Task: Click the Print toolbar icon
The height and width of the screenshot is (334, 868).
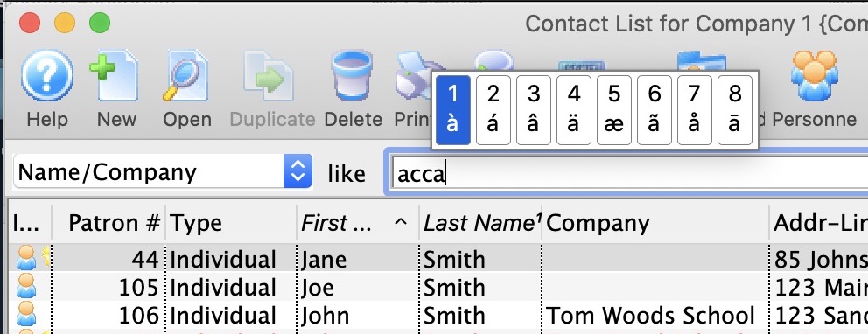Action: pyautogui.click(x=412, y=76)
